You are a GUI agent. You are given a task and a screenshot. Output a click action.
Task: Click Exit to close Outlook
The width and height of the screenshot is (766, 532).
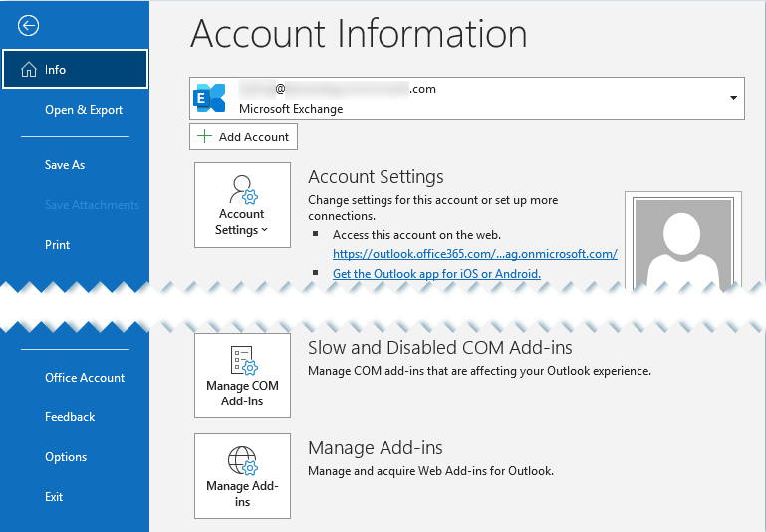pyautogui.click(x=54, y=497)
